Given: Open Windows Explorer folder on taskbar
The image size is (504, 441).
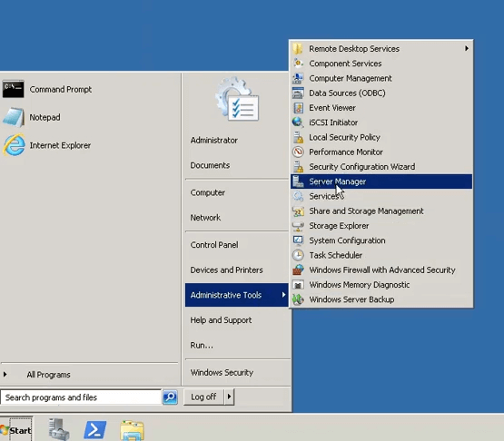Looking at the screenshot, I should pos(132,430).
